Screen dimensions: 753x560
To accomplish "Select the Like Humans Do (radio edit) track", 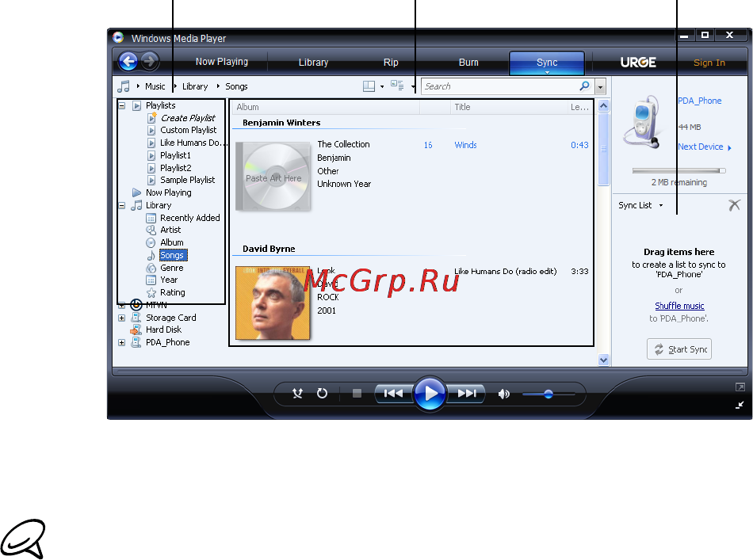I will (505, 271).
